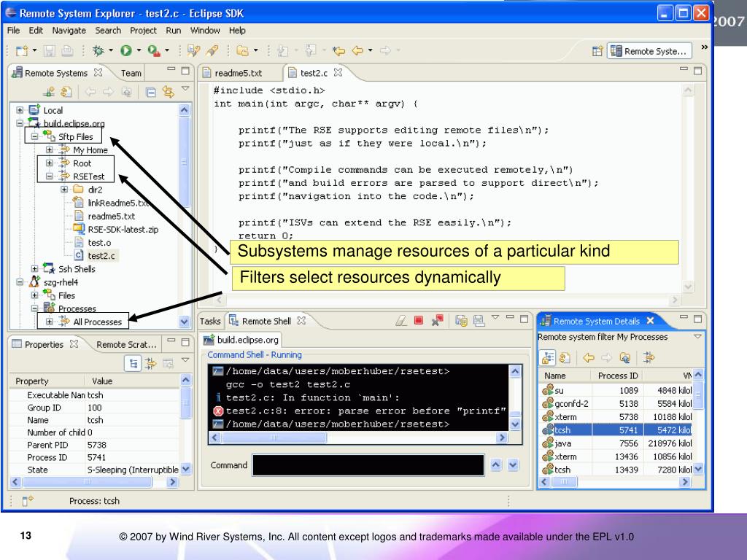The image size is (747, 560).
Task: Click the Clear console icon in Remote Shell
Action: (400, 321)
